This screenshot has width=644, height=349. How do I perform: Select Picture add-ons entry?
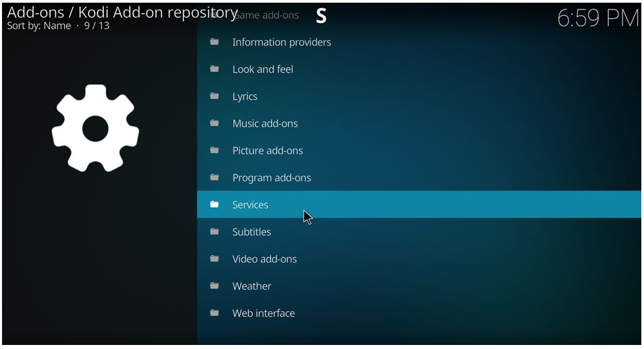(419, 150)
